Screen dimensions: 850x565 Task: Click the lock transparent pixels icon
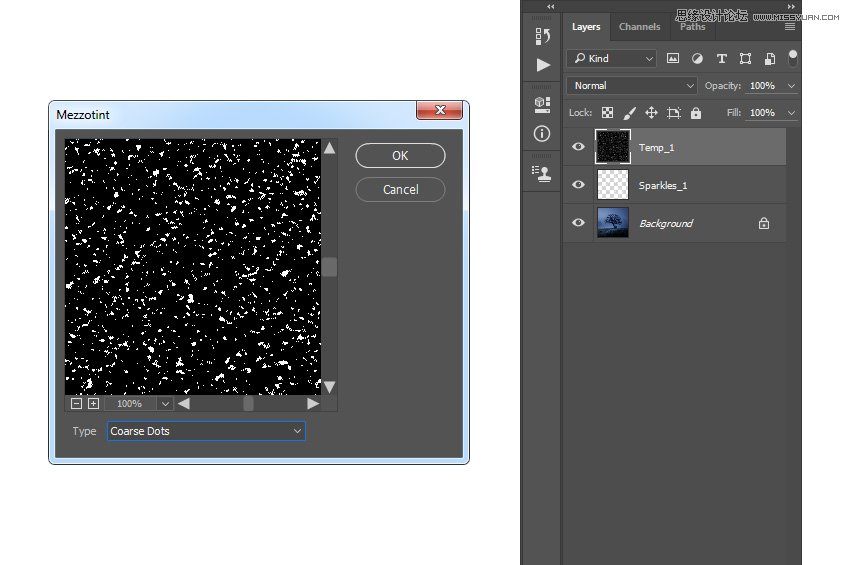(x=607, y=113)
